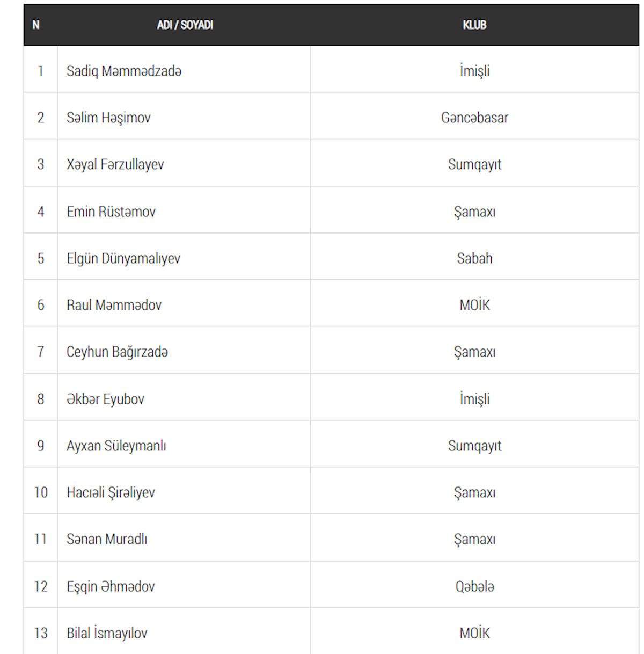Click Eşqin Əhmədov name
644x654 pixels.
click(111, 586)
